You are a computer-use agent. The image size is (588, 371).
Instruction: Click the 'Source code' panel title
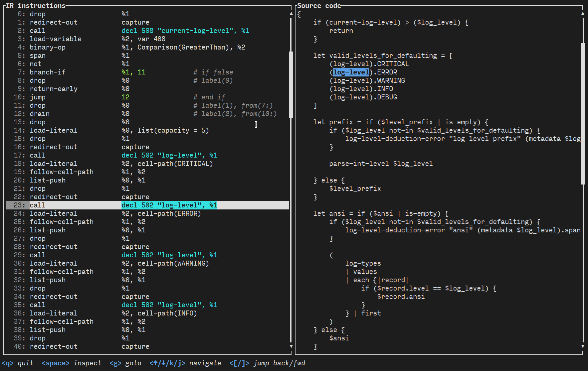(x=319, y=5)
